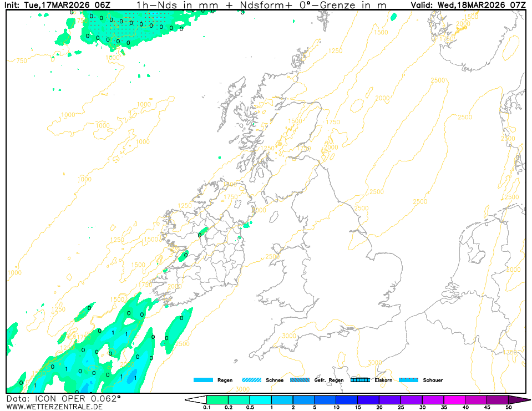
Task: Choose the magenta 35–40 mm scale segment
Action: [x=454, y=399]
